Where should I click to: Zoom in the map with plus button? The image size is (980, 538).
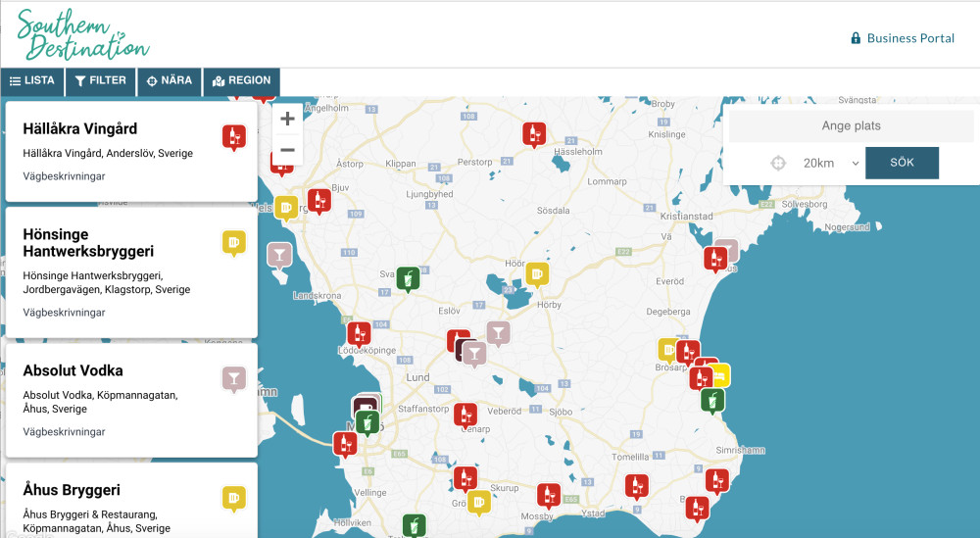[287, 120]
